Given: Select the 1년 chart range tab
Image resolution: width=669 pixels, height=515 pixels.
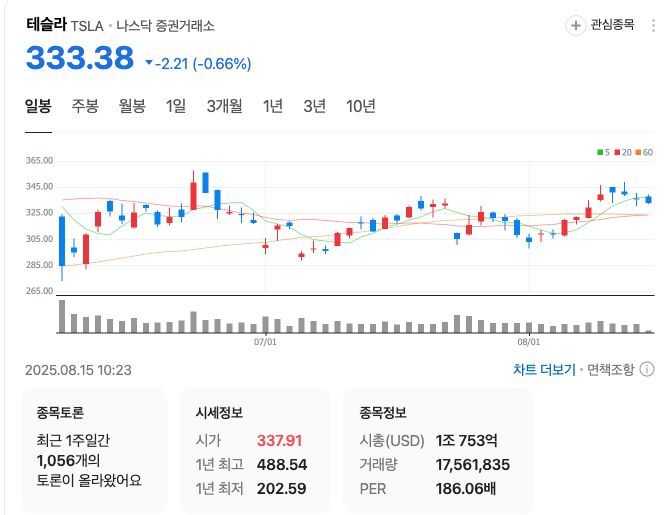Looking at the screenshot, I should (x=273, y=106).
